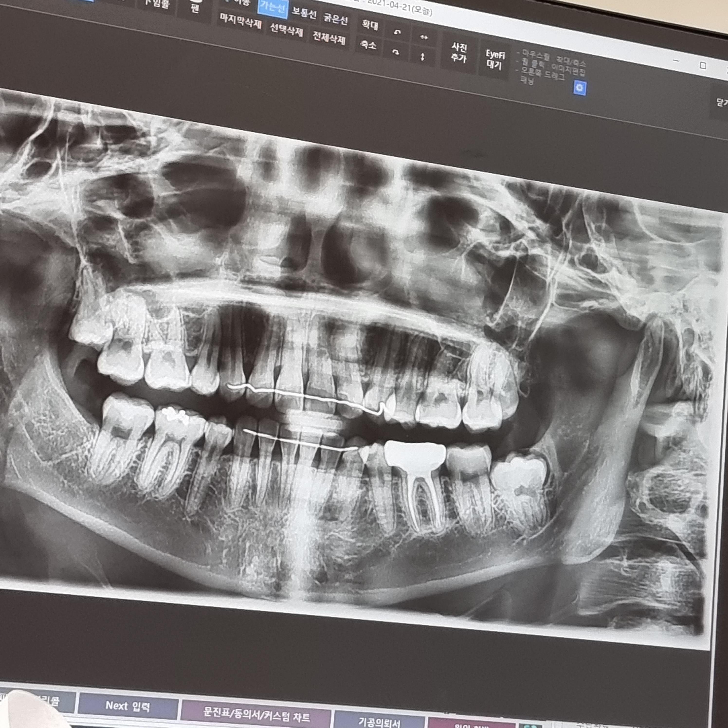Screen dimensions: 728x728
Task: Zoom out with the 축소 button
Action: pyautogui.click(x=368, y=45)
